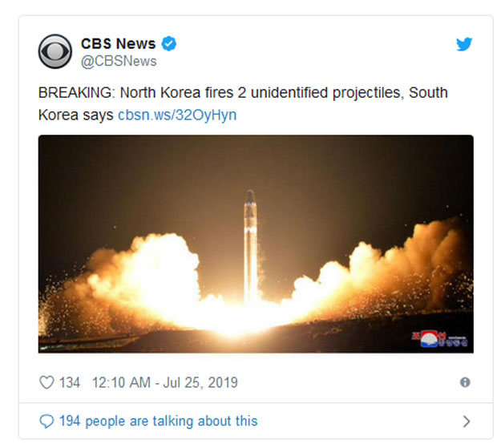Open Twitter via the blue bird icon
Viewport: 497px width, 448px height.
coord(464,44)
